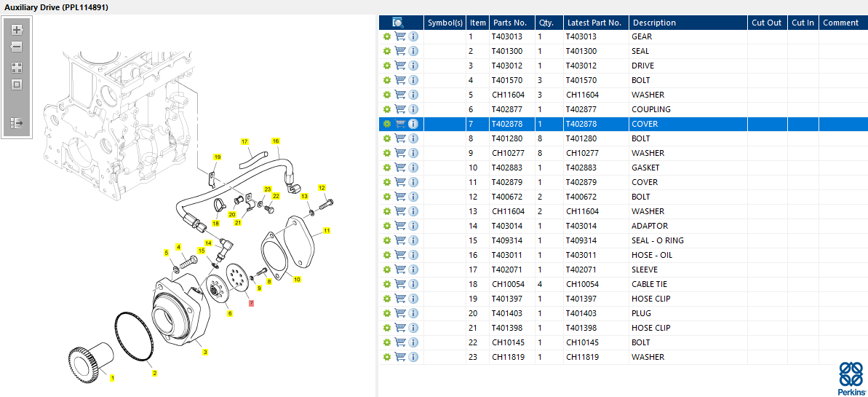Viewport: 868px width, 397px height.
Task: Open info for SEAL - O RING
Action: pos(413,240)
